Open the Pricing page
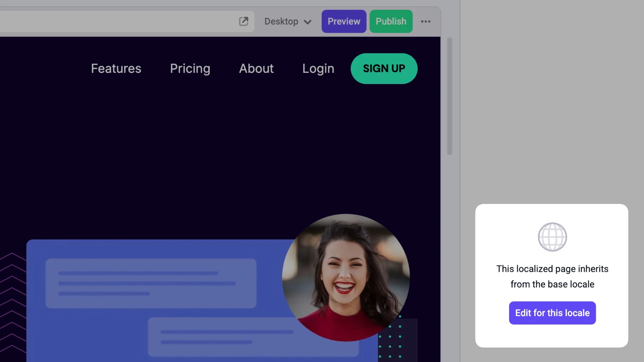The height and width of the screenshot is (362, 644). point(190,68)
